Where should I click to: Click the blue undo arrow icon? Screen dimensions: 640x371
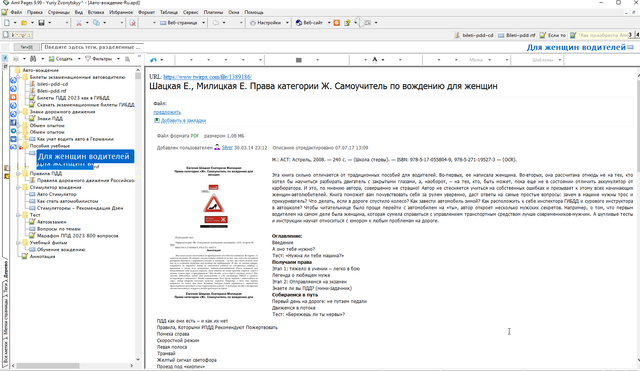click(x=153, y=60)
